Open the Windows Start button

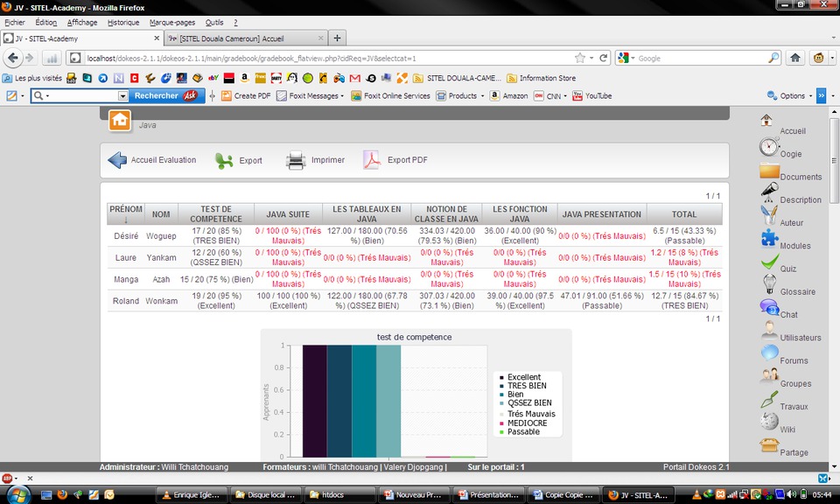point(17,494)
